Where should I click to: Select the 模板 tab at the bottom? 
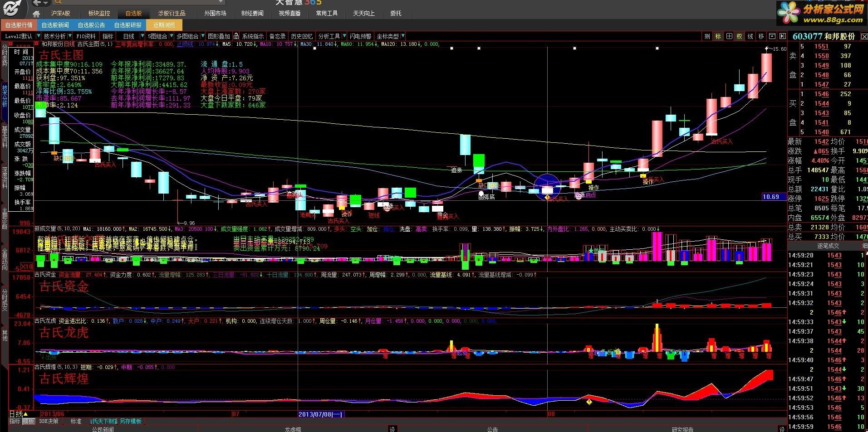click(x=29, y=421)
